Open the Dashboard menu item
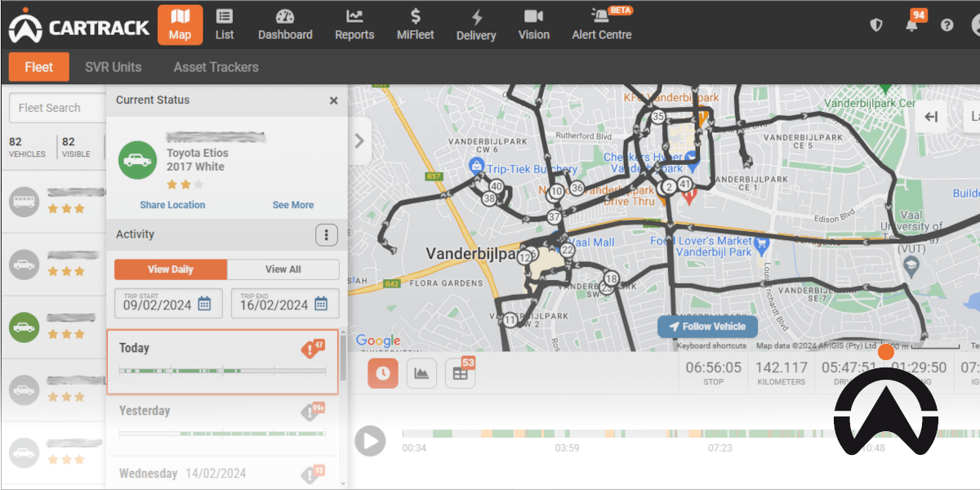The image size is (980, 490). click(x=285, y=24)
